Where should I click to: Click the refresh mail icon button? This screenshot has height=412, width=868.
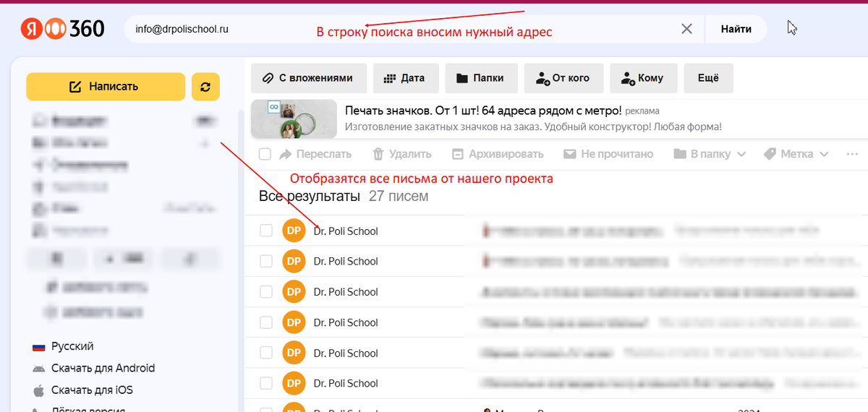205,87
